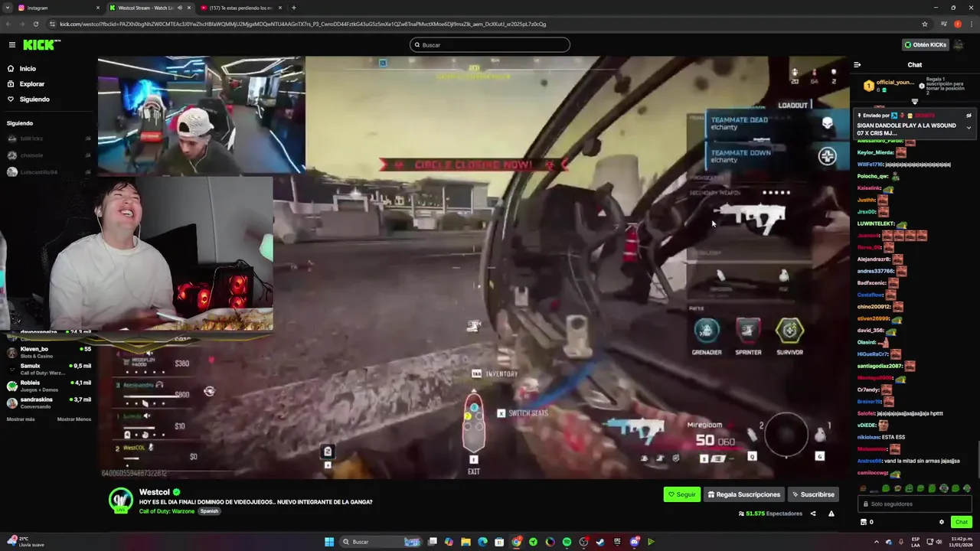The image size is (980, 551).
Task: Click Regala Suscripciones button
Action: [744, 494]
